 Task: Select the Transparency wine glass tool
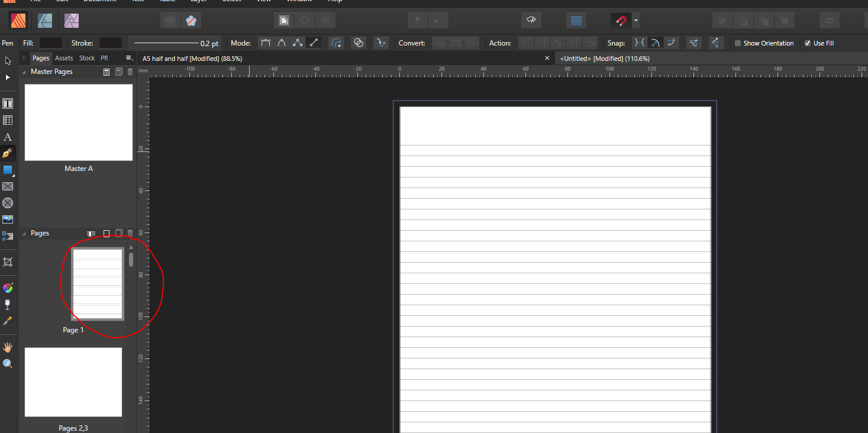[x=8, y=305]
